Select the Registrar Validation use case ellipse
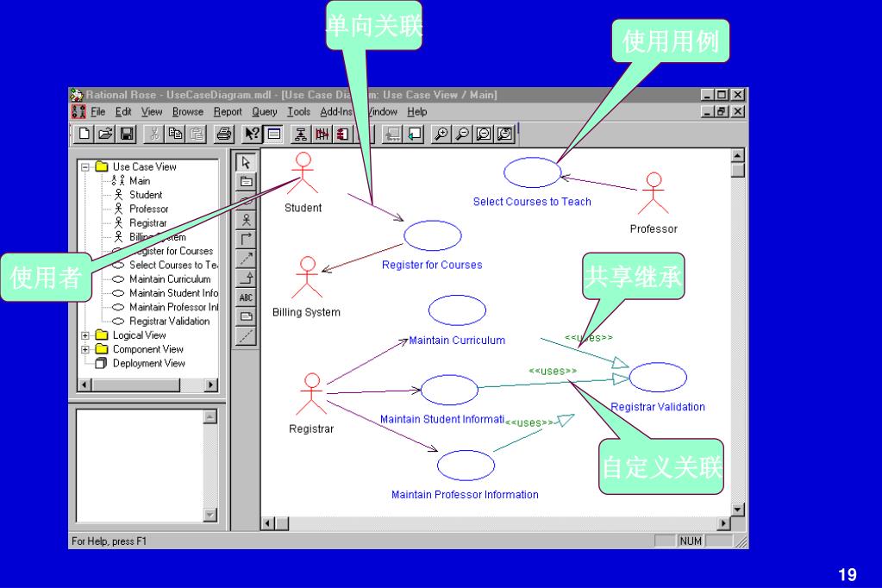Image resolution: width=882 pixels, height=588 pixels. click(x=658, y=377)
